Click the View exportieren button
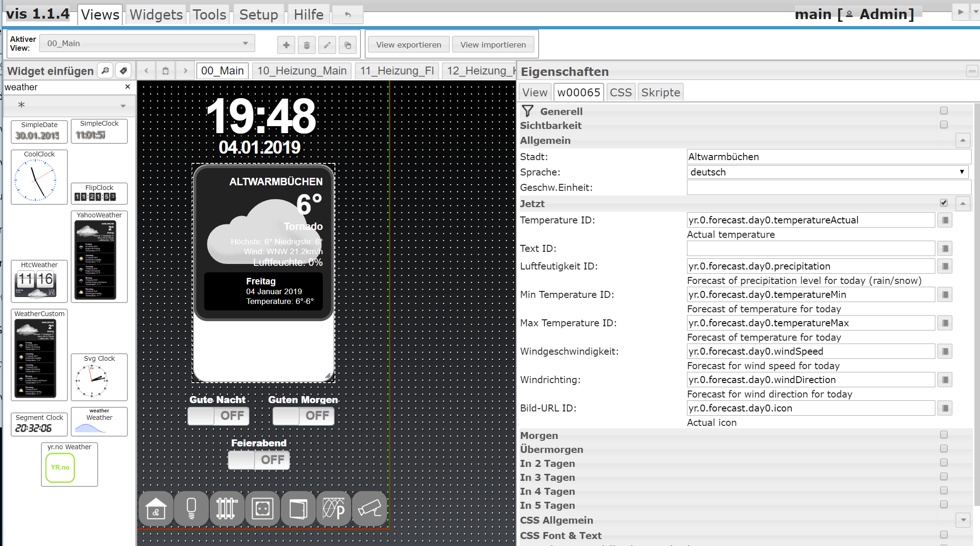 (x=408, y=45)
